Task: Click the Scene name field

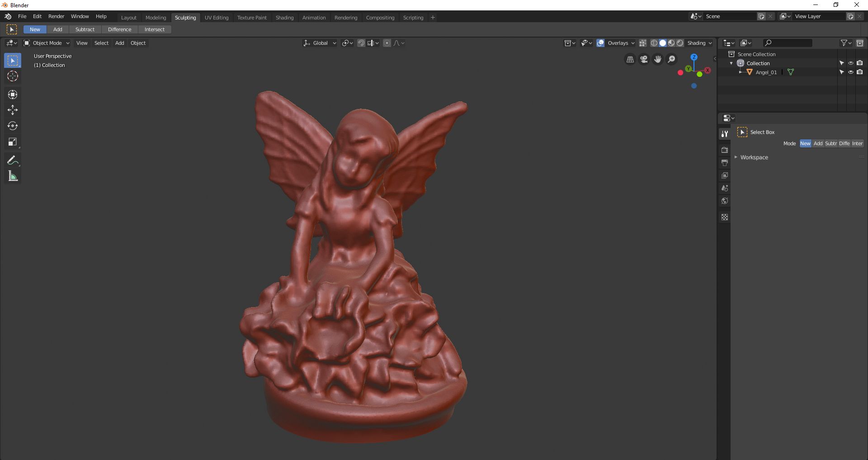Action: click(x=730, y=16)
